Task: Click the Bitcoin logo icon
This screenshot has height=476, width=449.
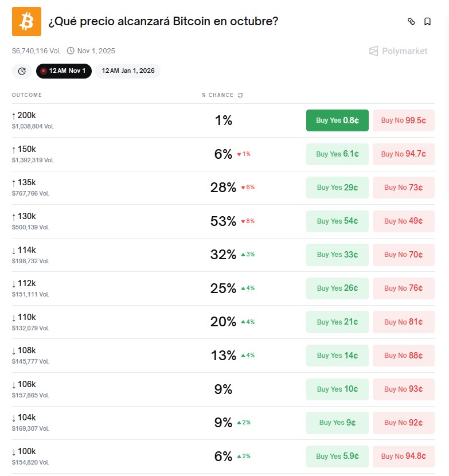Action: (26, 22)
